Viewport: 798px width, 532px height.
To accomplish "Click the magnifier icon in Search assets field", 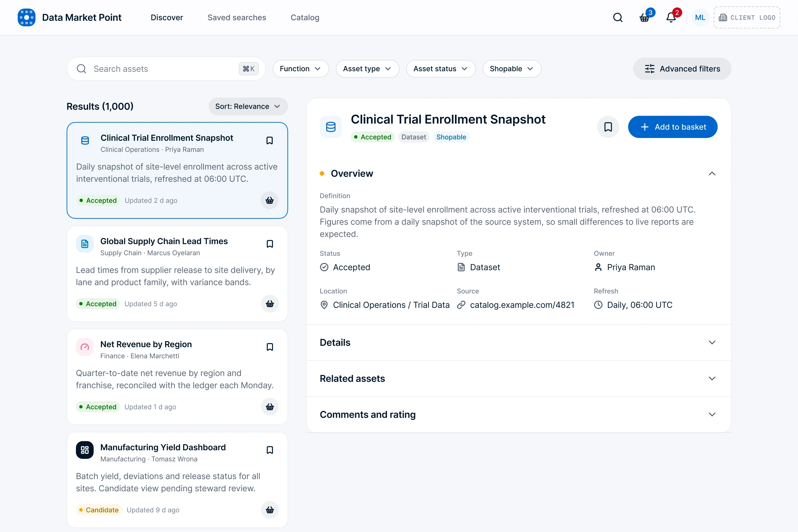I will [x=81, y=69].
